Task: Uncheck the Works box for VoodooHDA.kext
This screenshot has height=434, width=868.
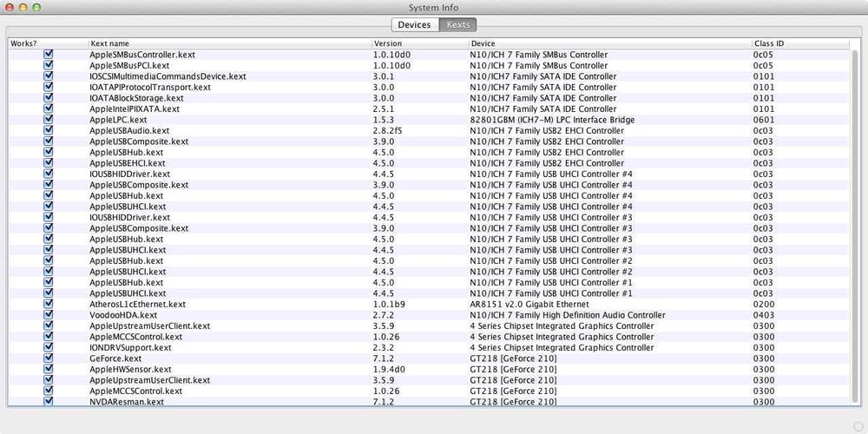Action: [49, 315]
